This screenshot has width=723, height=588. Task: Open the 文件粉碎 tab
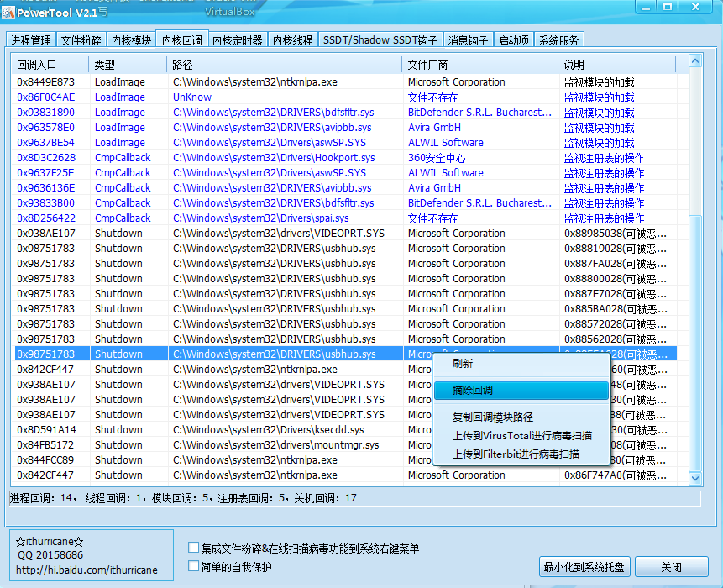point(81,40)
